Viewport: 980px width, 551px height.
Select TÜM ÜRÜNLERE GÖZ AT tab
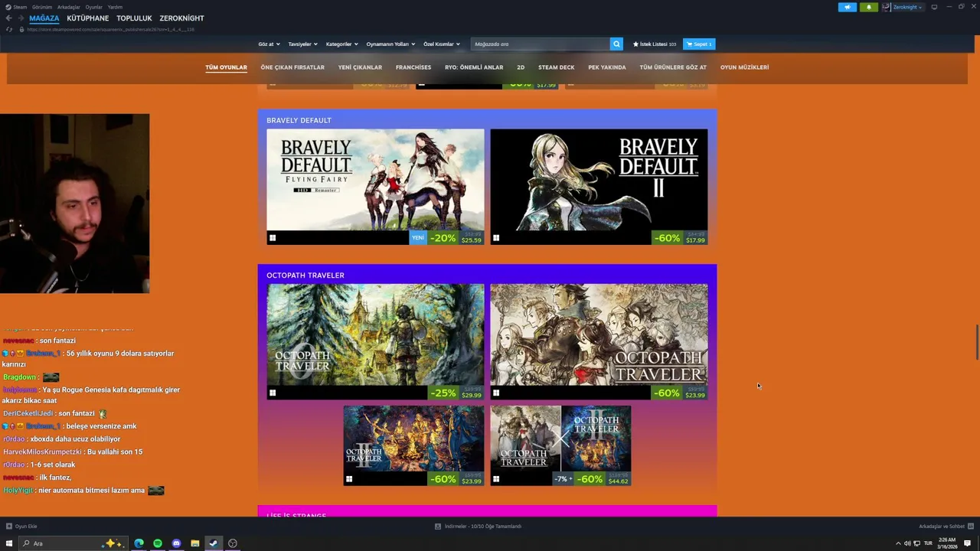click(x=673, y=67)
